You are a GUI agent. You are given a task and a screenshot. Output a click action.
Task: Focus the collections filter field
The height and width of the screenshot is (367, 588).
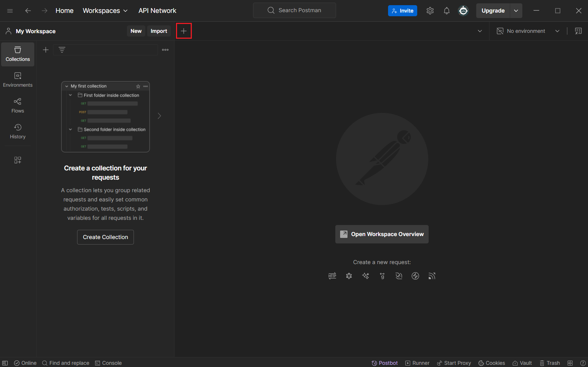coord(106,50)
